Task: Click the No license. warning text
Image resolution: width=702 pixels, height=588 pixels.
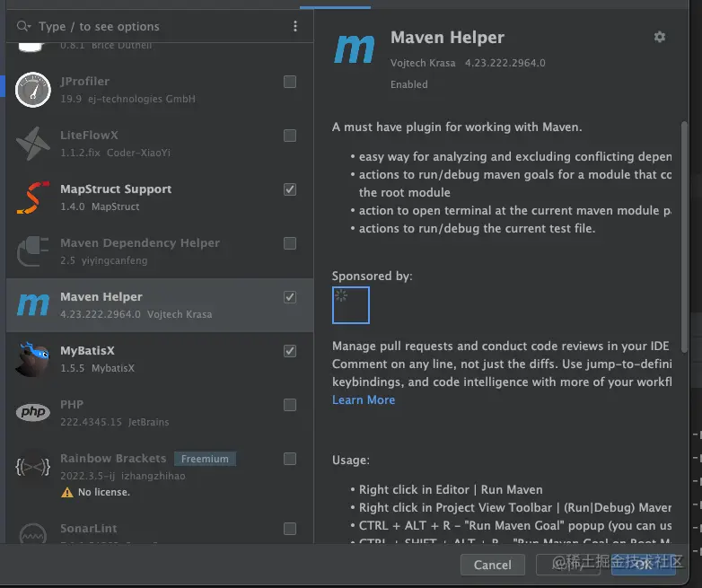Action: 104,492
